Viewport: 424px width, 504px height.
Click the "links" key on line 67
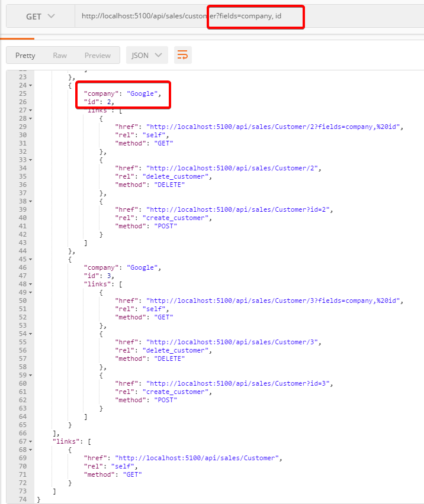coord(66,442)
